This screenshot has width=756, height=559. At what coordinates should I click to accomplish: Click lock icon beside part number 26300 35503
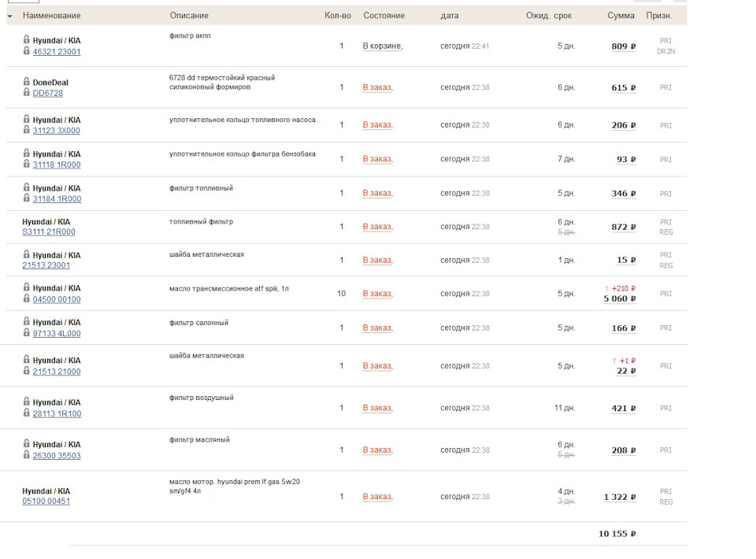tap(27, 454)
